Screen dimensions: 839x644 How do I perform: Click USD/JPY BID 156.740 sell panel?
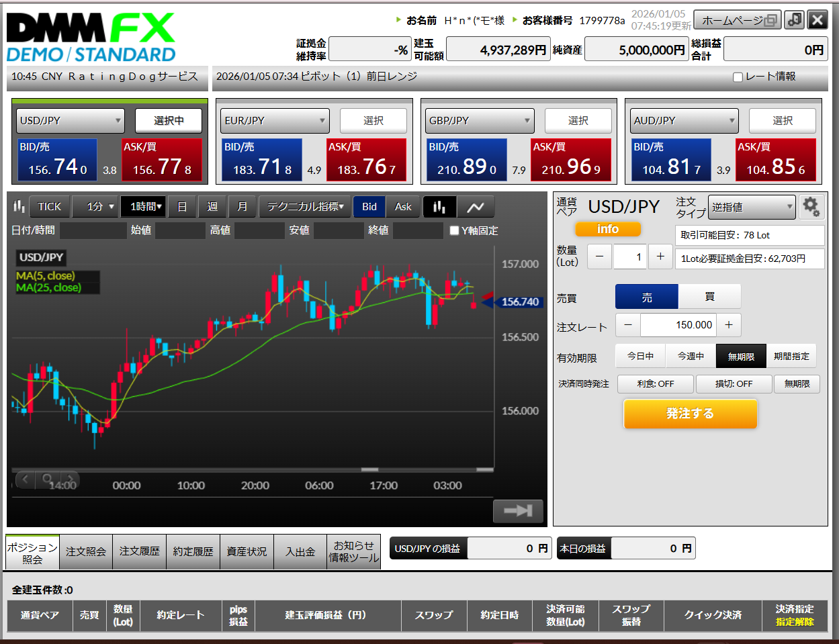click(57, 160)
